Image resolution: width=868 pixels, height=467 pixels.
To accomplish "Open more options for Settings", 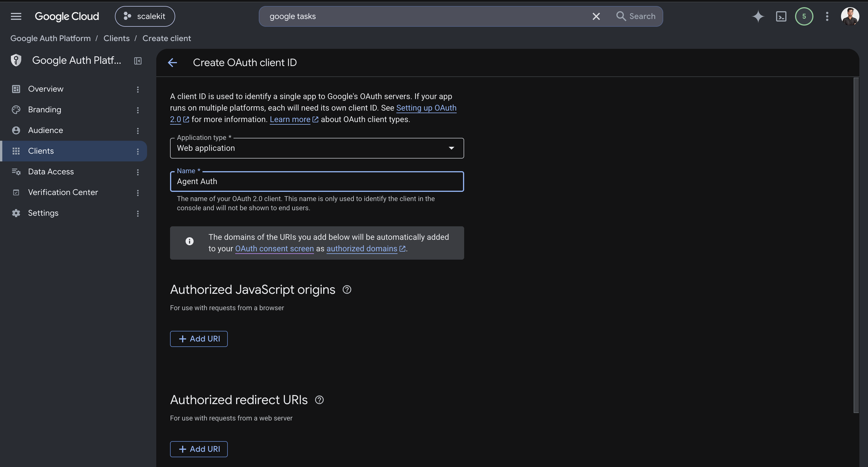I will (x=138, y=214).
